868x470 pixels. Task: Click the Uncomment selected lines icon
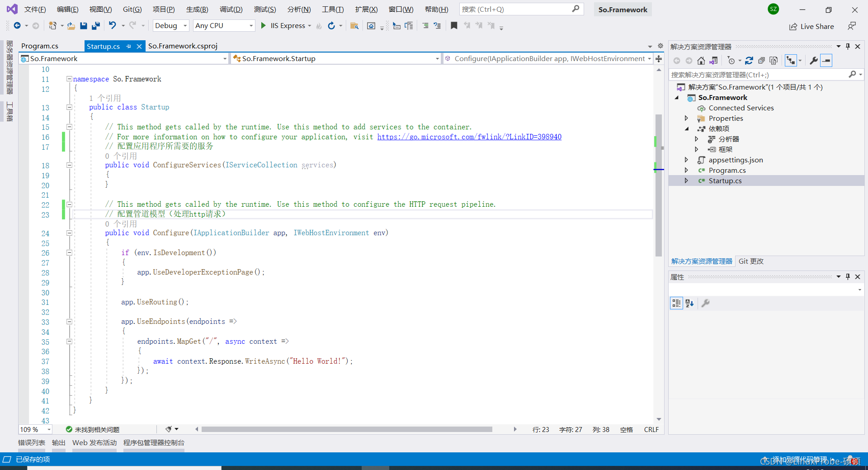(437, 26)
